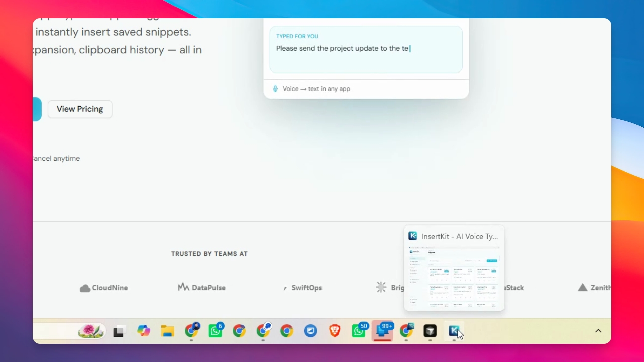
Task: Open the taskbar app with 99+ badge
Action: 383,331
